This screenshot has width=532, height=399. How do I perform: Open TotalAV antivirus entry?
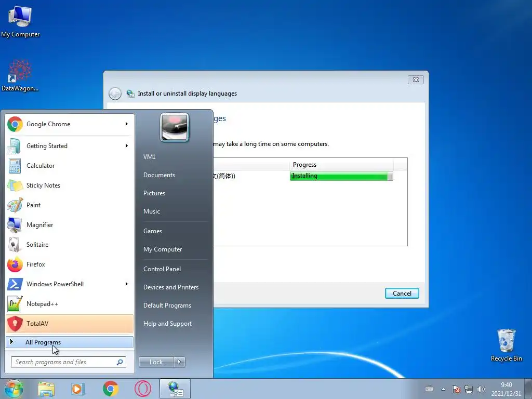click(x=70, y=323)
